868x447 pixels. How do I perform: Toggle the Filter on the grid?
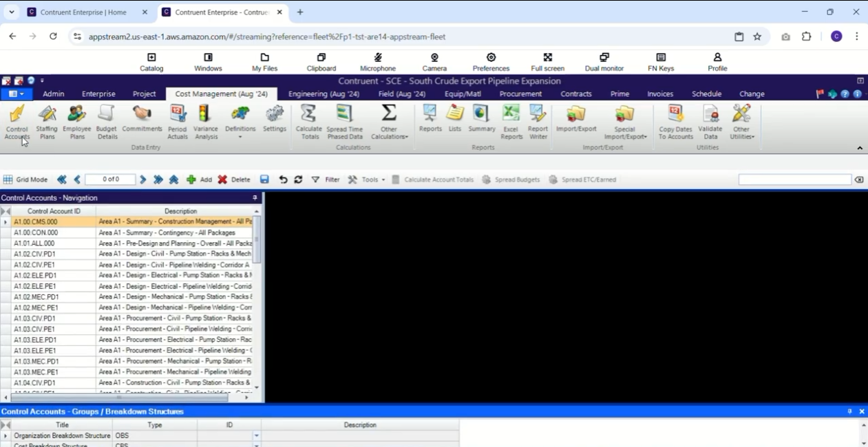tap(326, 179)
